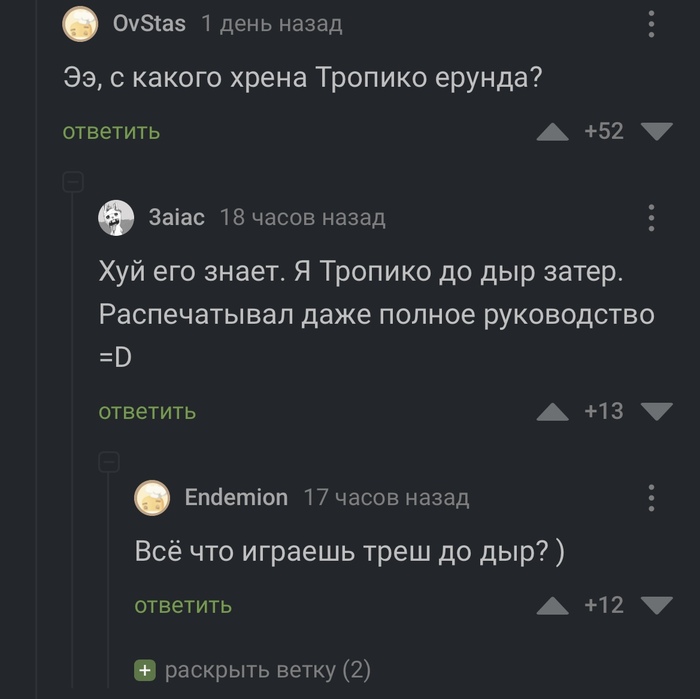This screenshot has width=700, height=699.
Task: Open three-dot menu on Endemion's comment
Action: (x=651, y=497)
